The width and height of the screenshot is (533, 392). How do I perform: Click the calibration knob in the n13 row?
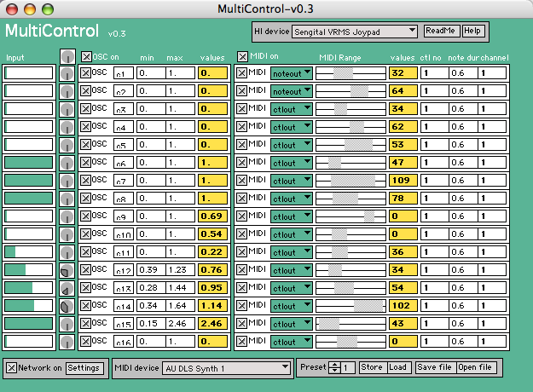coord(67,288)
